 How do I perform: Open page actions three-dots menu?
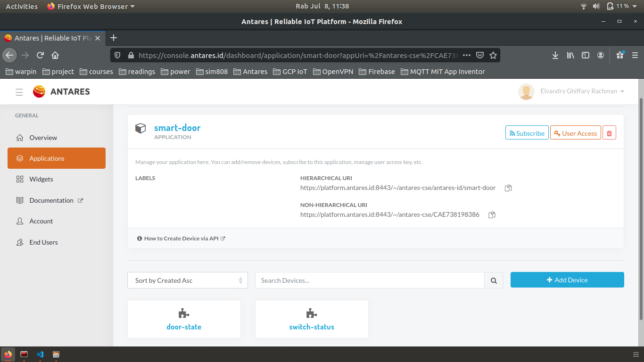467,55
